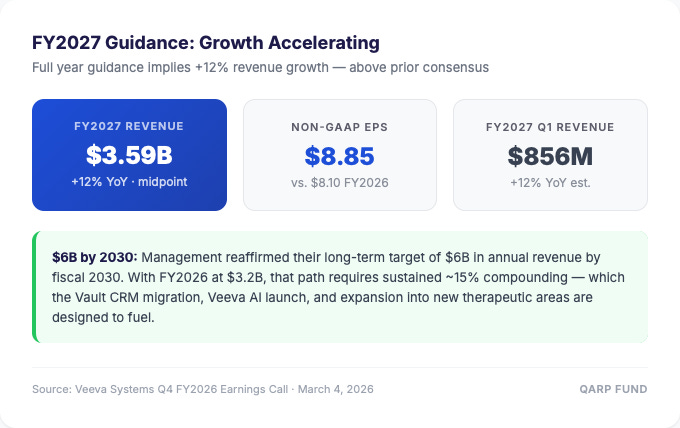Click the "vs. $8.10 FY2026" comparison text
680x428 pixels.
click(x=339, y=182)
